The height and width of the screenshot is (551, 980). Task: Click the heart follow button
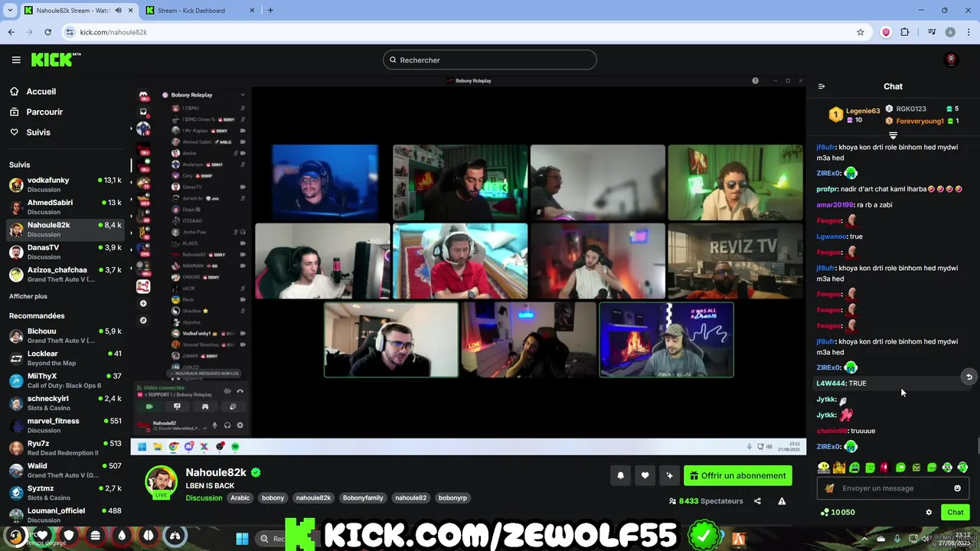(x=645, y=476)
